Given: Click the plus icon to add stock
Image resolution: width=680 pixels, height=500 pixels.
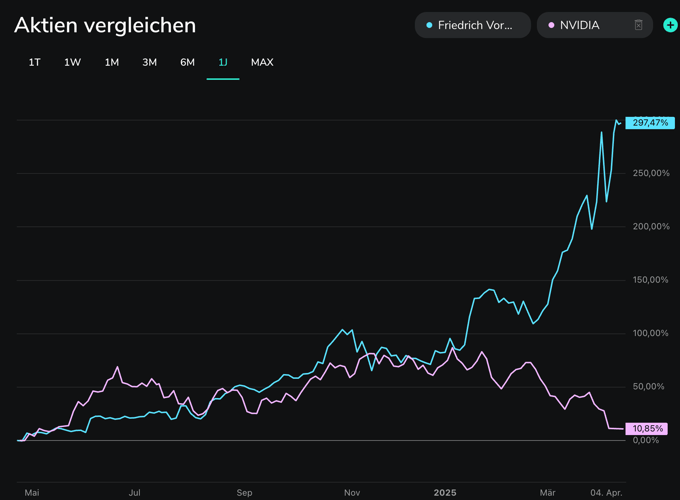Looking at the screenshot, I should point(670,25).
